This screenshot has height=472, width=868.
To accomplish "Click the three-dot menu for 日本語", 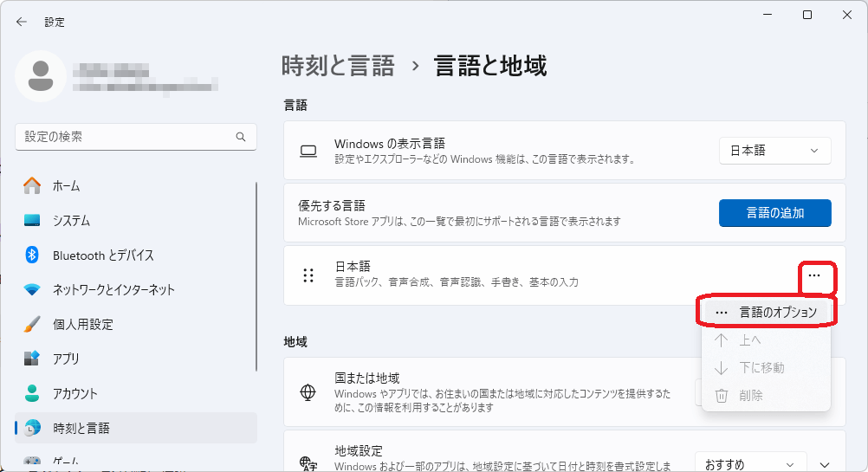I will (813, 275).
